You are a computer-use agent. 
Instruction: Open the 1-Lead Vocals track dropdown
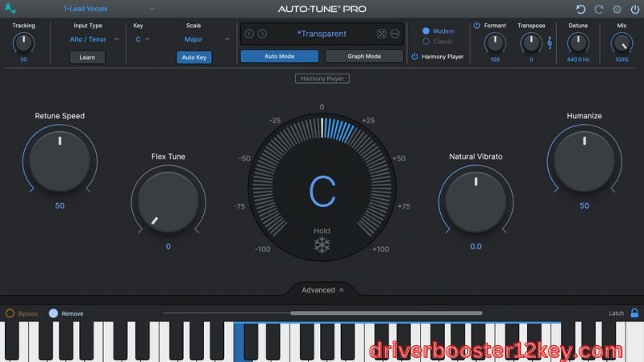[x=109, y=9]
